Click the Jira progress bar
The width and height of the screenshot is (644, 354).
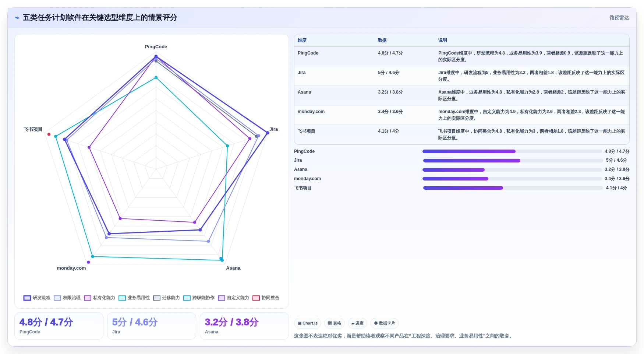513,161
